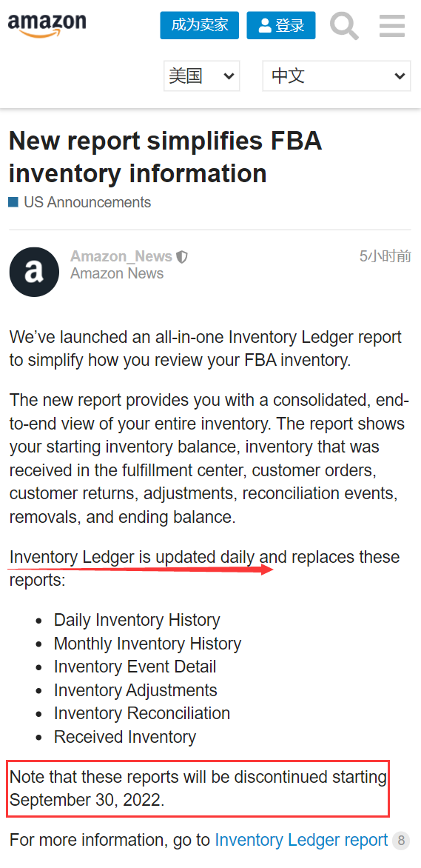
Task: Expand the 美国 country dropdown
Action: pos(201,76)
